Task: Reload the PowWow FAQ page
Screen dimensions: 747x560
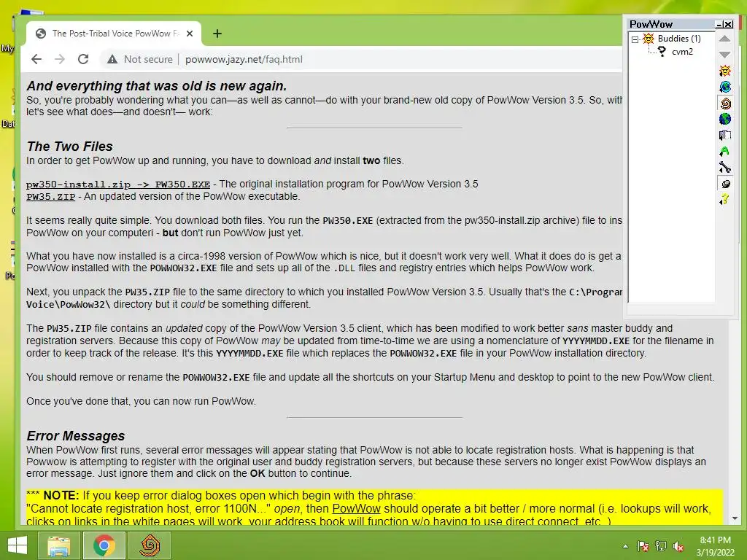Action: 83,59
